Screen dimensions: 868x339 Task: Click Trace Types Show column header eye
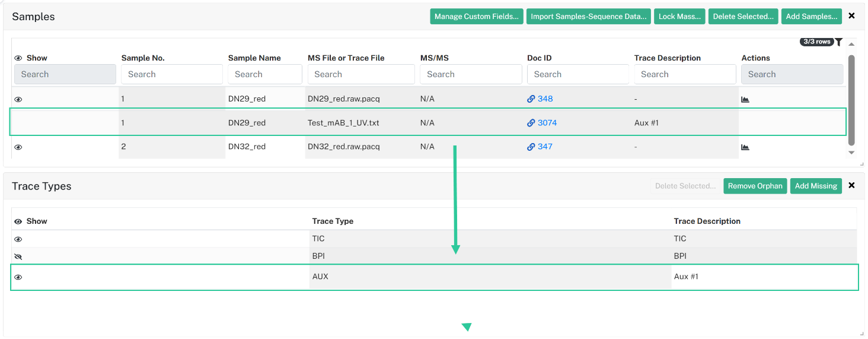(x=18, y=221)
